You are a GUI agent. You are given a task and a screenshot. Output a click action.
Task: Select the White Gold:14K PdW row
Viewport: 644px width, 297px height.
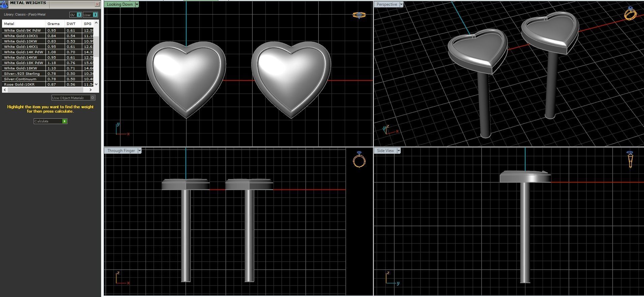click(x=48, y=52)
